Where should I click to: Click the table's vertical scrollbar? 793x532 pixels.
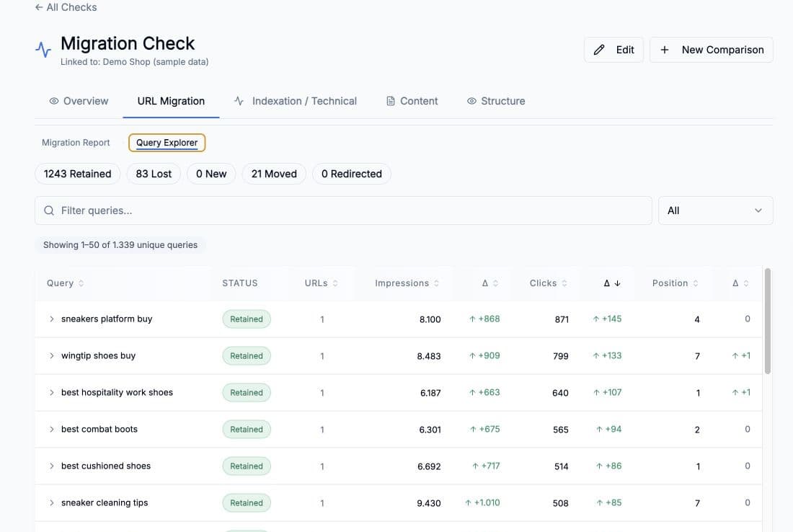[x=767, y=321]
